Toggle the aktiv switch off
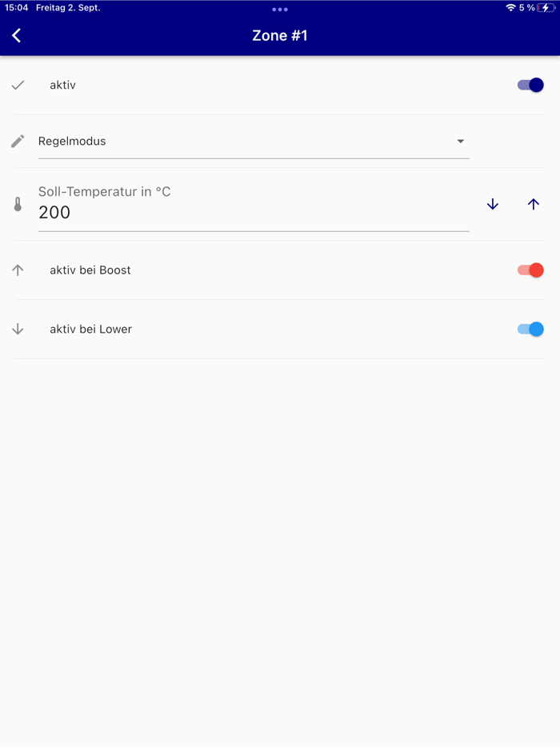The height and width of the screenshot is (747, 560). coord(530,85)
